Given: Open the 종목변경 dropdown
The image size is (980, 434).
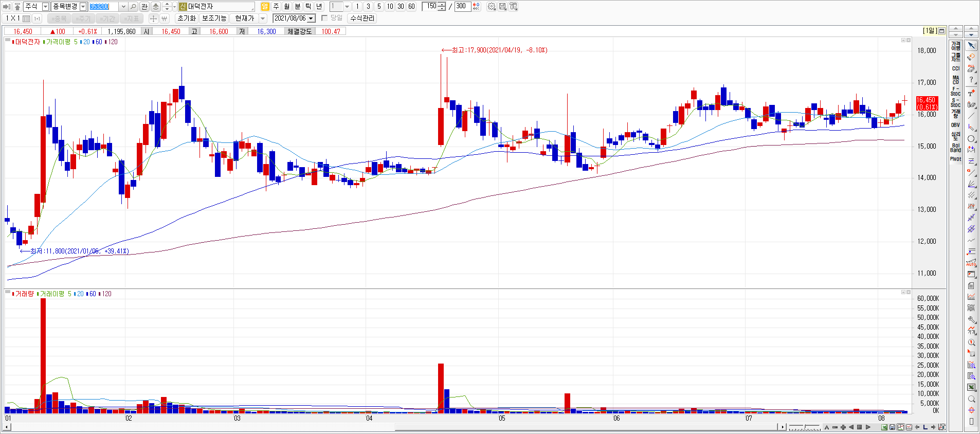Looking at the screenshot, I should tap(83, 6).
